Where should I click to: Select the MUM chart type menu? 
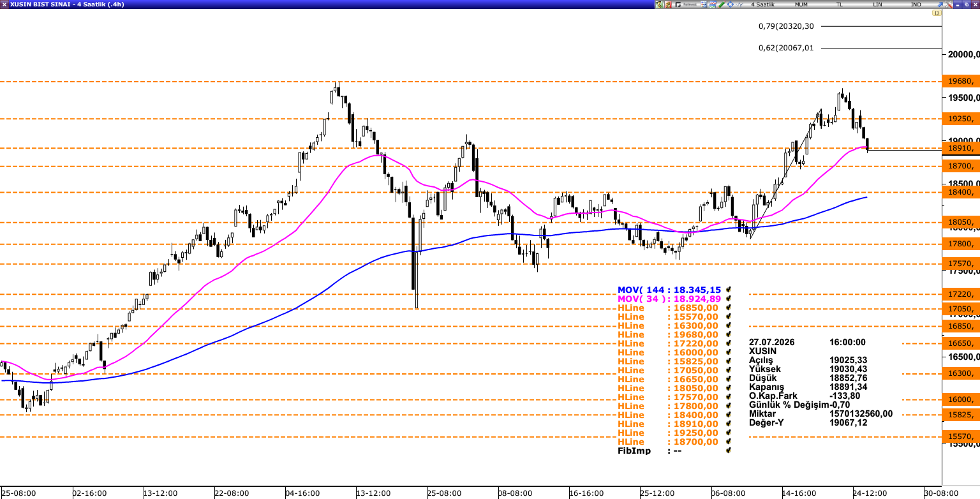(x=801, y=4)
